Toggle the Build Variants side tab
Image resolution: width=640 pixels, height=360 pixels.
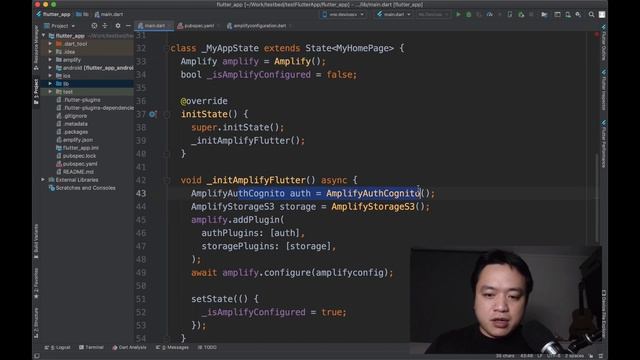pos(36,241)
